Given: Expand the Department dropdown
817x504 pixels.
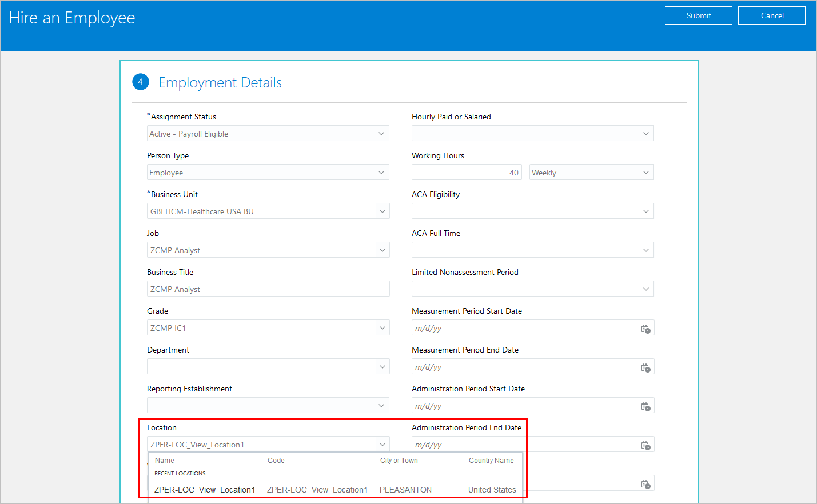Looking at the screenshot, I should coord(382,367).
